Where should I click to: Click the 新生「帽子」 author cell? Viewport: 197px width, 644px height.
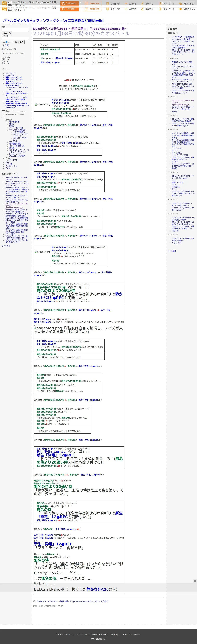tap(83, 63)
